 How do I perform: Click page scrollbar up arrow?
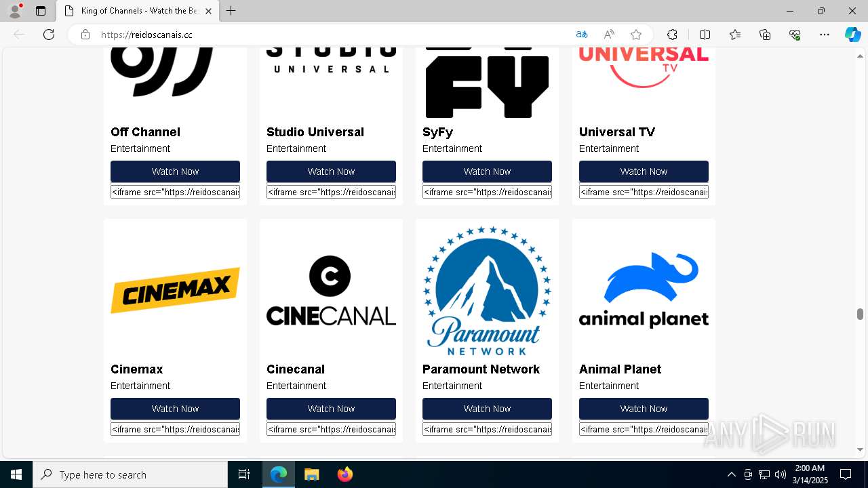pyautogui.click(x=860, y=56)
